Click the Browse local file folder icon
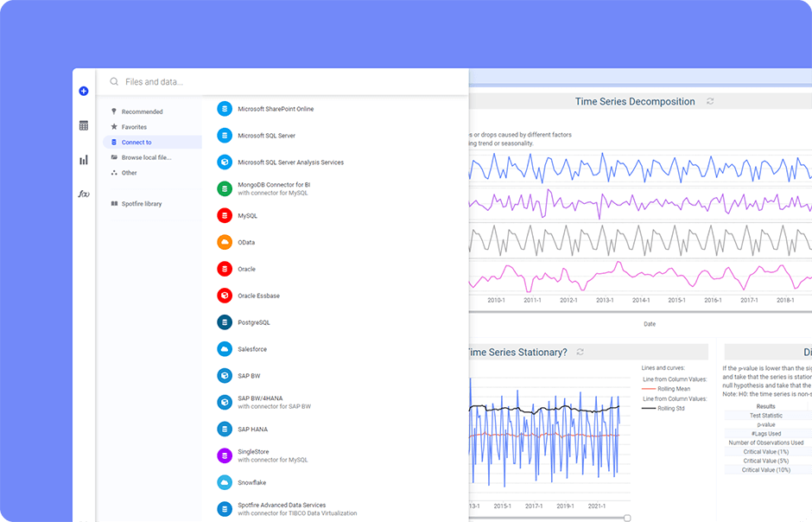This screenshot has height=522, width=812. [x=114, y=157]
